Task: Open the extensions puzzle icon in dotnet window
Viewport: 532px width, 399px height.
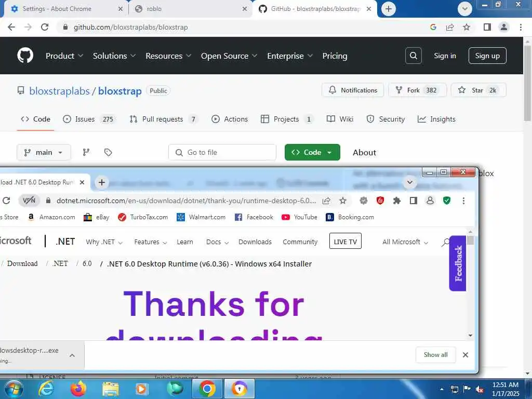Action: pyautogui.click(x=396, y=201)
